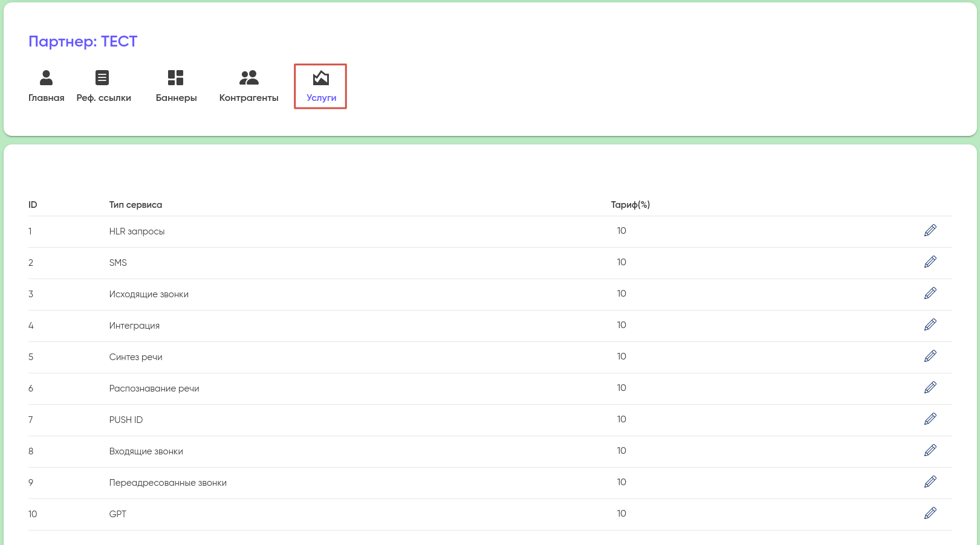Click the pencil icon for Интеграция
Image resolution: width=980 pixels, height=545 pixels.
[x=930, y=324]
